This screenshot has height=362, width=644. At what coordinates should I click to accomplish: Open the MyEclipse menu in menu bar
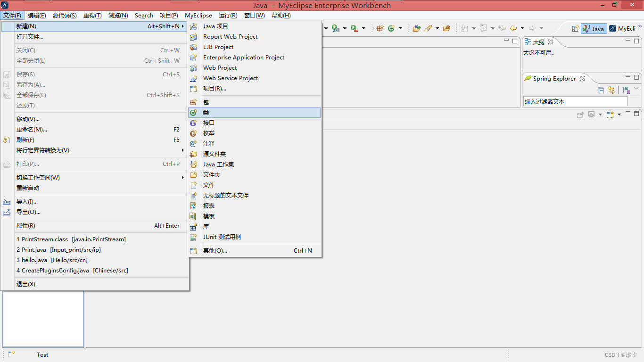pyautogui.click(x=198, y=16)
